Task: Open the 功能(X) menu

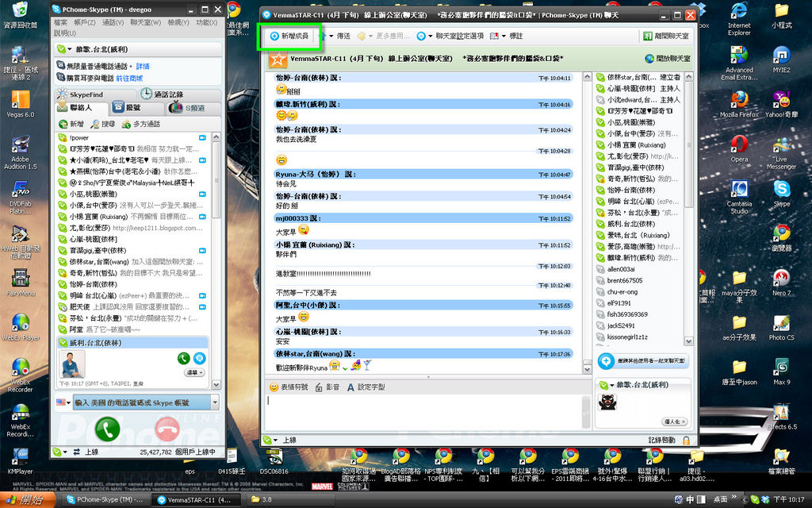Action: (x=207, y=22)
